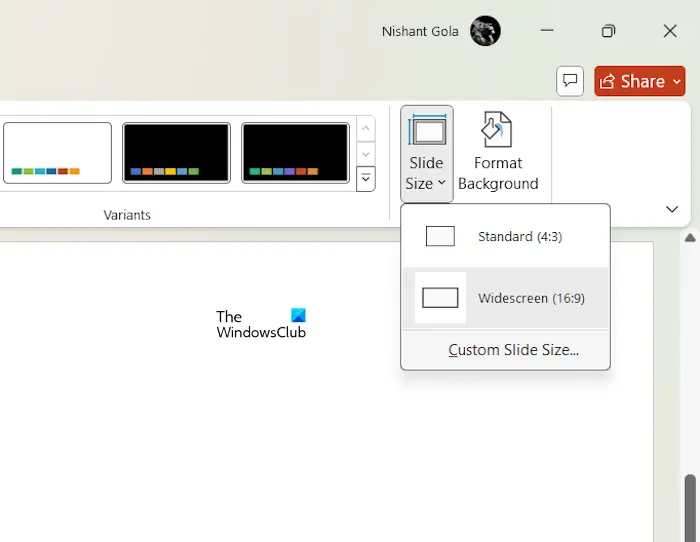The height and width of the screenshot is (542, 700).
Task: Expand the Variants gallery More button
Action: [x=366, y=179]
